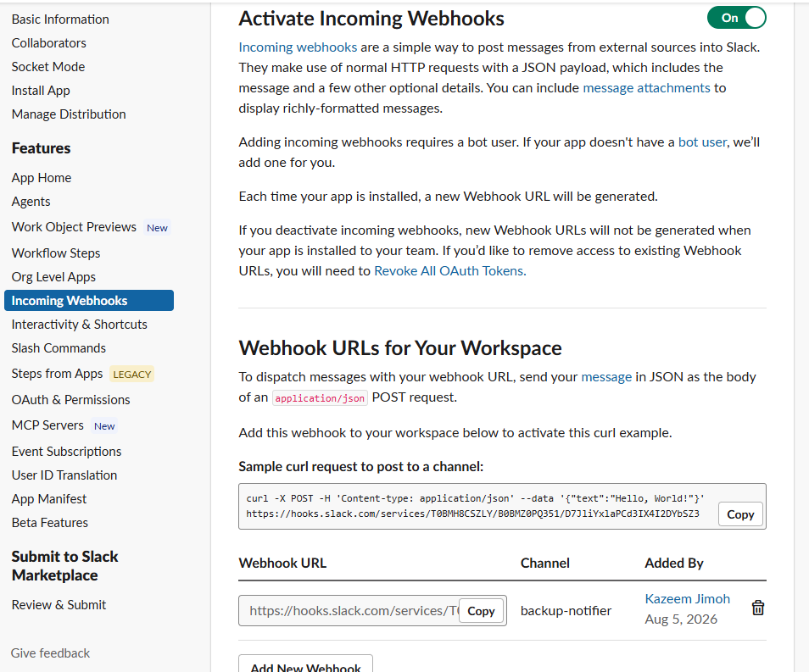The image size is (809, 672).
Task: Follow the Incoming webhooks documentation link
Action: (x=298, y=47)
